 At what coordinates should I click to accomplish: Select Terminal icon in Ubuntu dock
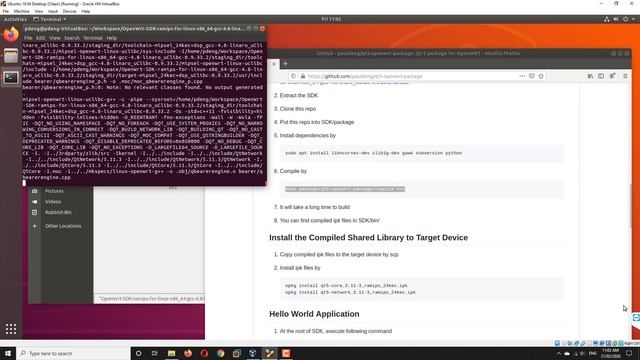pyautogui.click(x=11, y=77)
